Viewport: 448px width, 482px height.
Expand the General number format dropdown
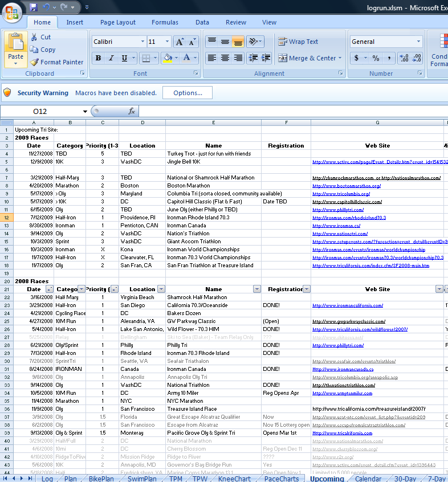[418, 42]
